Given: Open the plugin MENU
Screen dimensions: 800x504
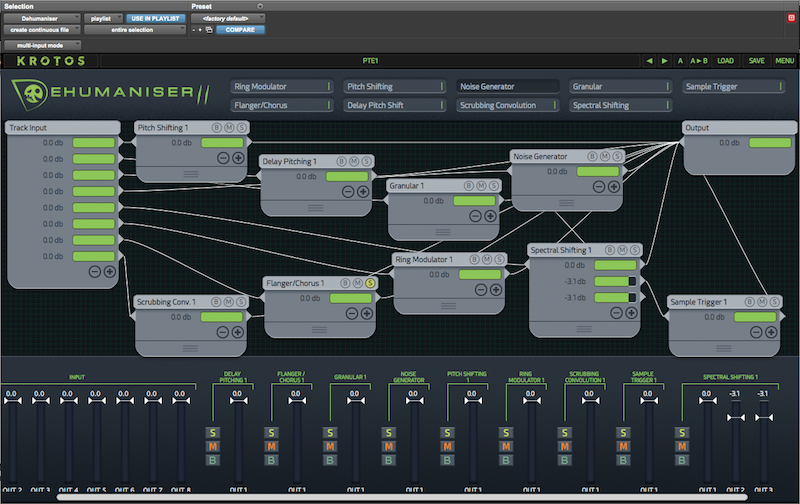Looking at the screenshot, I should (x=784, y=61).
